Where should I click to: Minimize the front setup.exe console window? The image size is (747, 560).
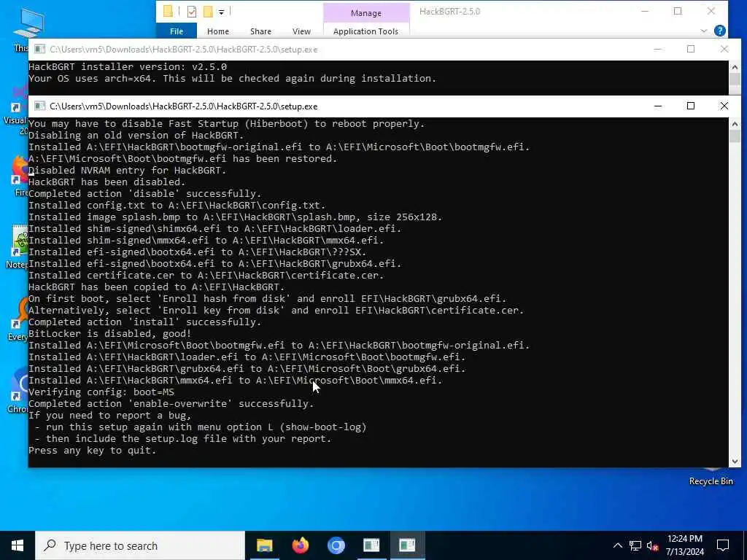pos(658,106)
